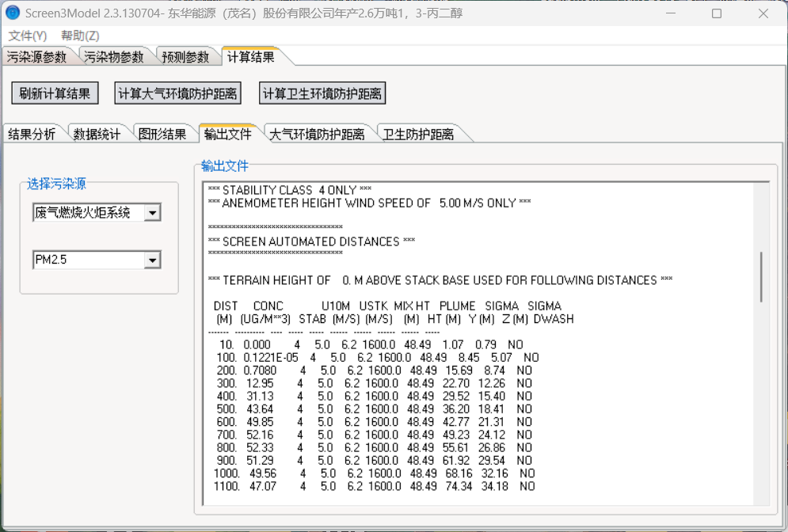Open the 数据统计 sub-tab
Screen dimensions: 788x532
(97, 134)
